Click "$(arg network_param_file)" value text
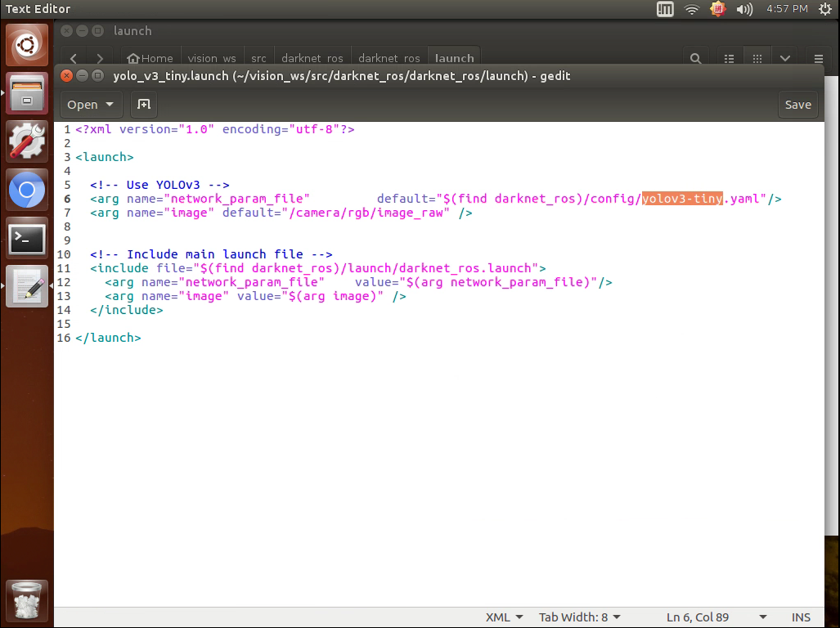This screenshot has height=628, width=840. 498,282
